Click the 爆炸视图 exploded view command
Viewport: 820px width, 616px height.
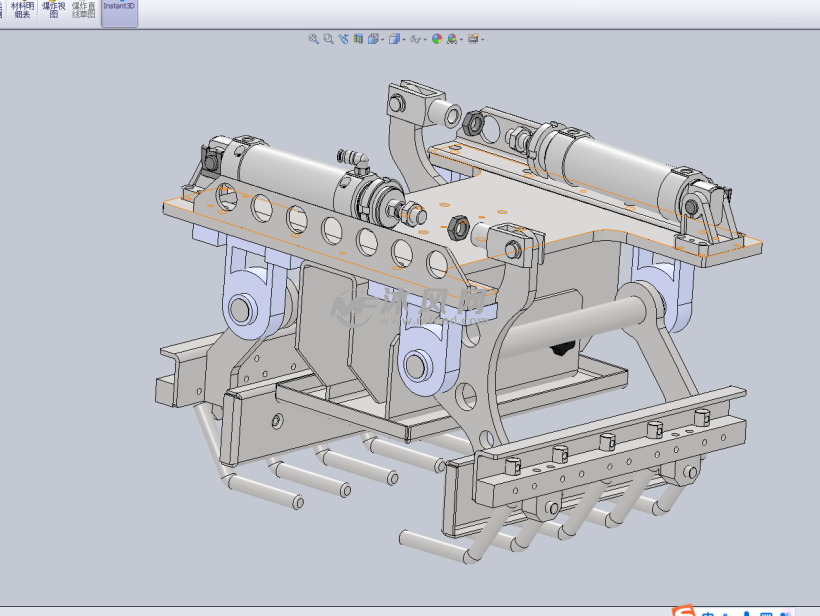[x=53, y=11]
